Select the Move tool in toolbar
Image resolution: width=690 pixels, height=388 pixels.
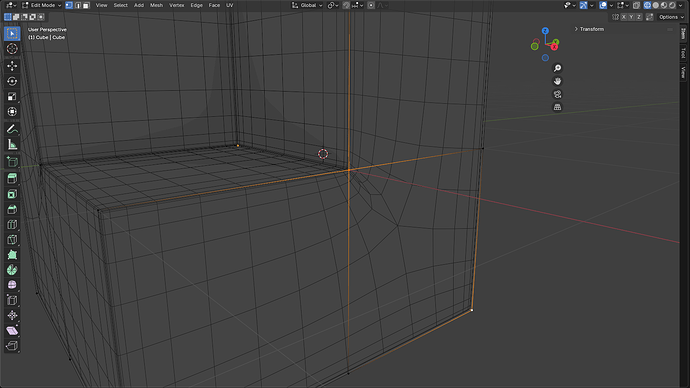[x=12, y=66]
